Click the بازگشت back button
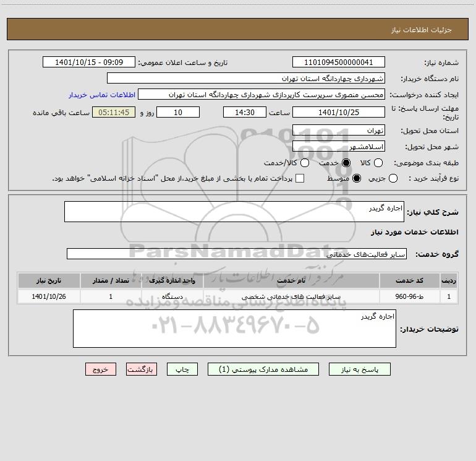 142,369
